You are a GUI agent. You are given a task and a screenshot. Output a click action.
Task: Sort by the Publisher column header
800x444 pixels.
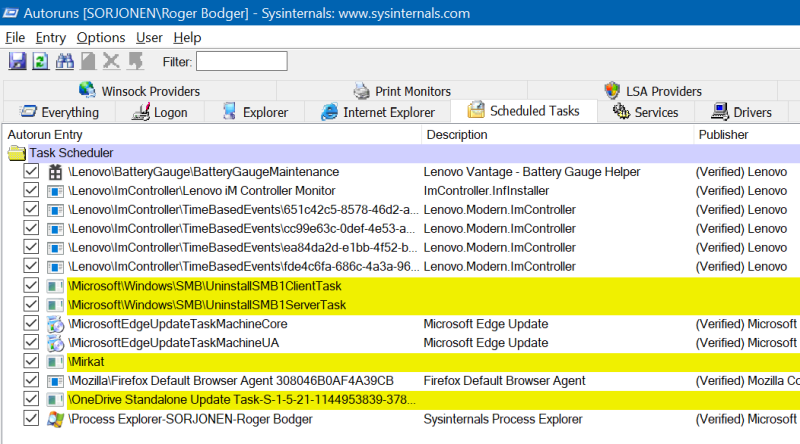723,134
